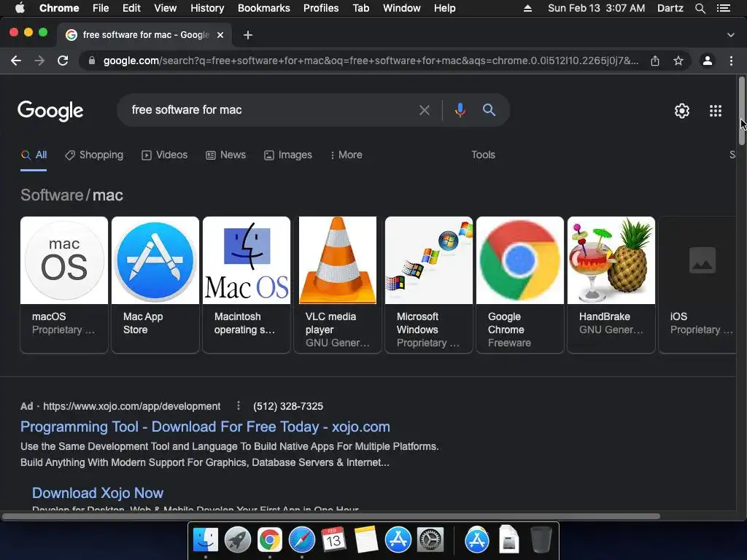
Task: Open Google apps grid
Action: coord(716,111)
